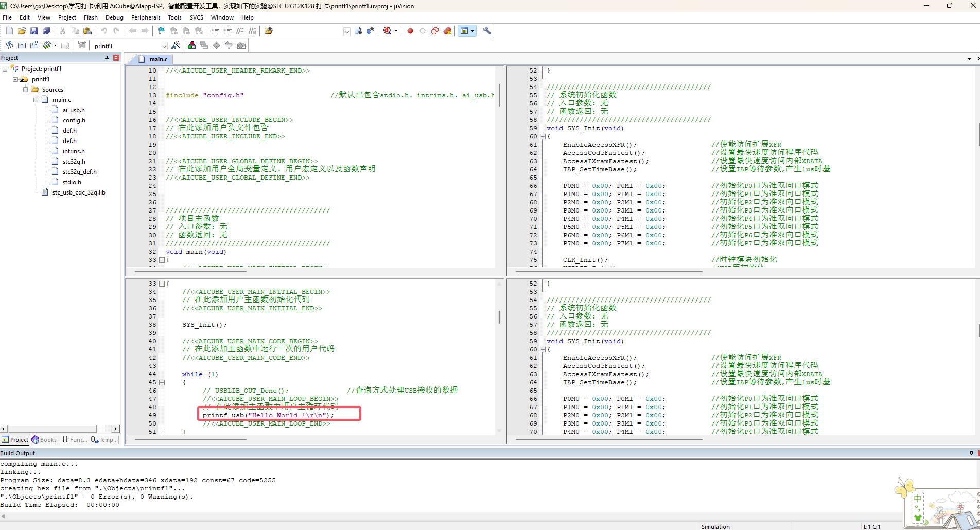Click the Cut scissors icon
Screen dimensions: 980x530
63,31
